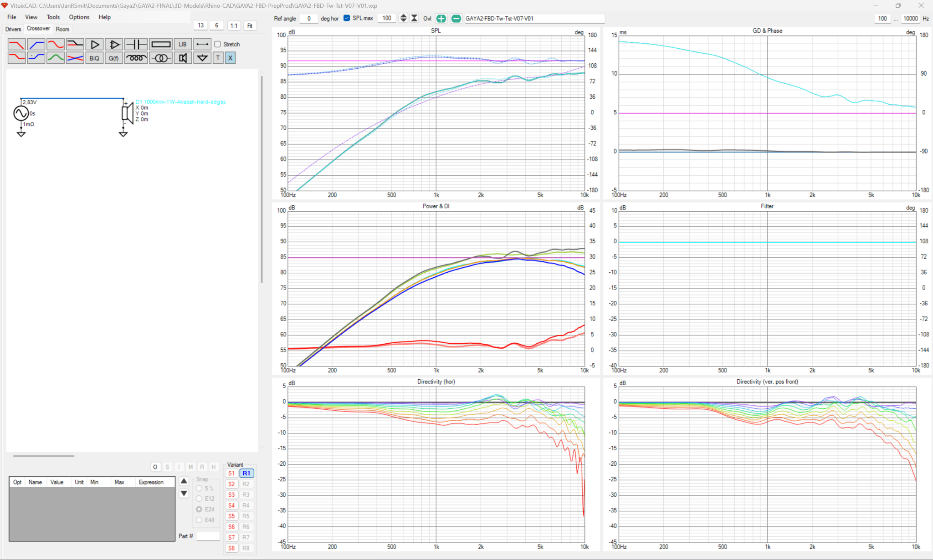Select the 5 % snap radio option

point(199,488)
